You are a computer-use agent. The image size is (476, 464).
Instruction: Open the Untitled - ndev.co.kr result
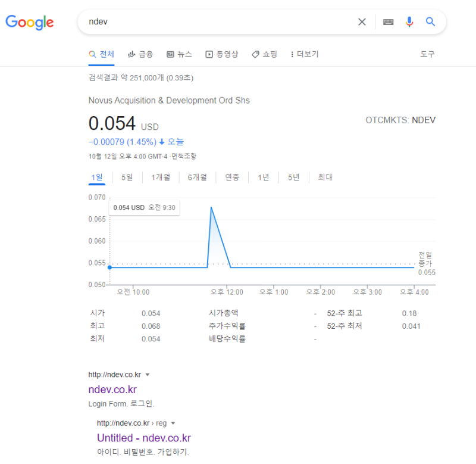coord(144,438)
